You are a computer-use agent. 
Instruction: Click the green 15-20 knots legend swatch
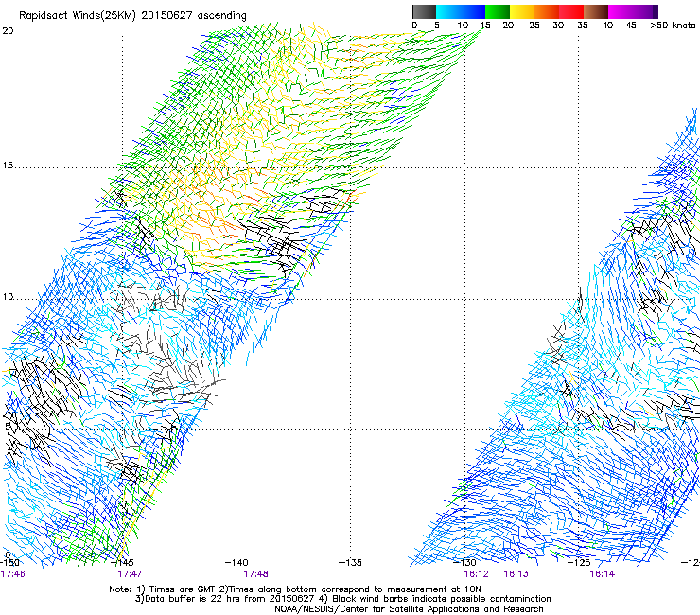(x=498, y=11)
